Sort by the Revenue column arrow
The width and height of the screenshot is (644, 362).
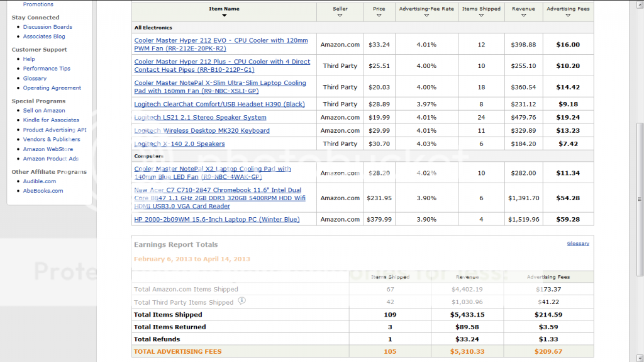(523, 15)
